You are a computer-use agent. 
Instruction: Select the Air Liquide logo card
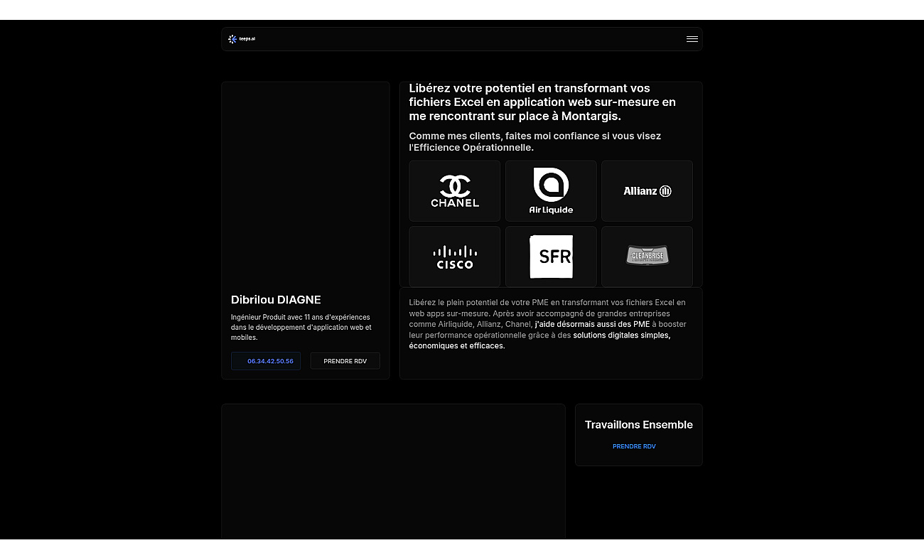pos(551,191)
